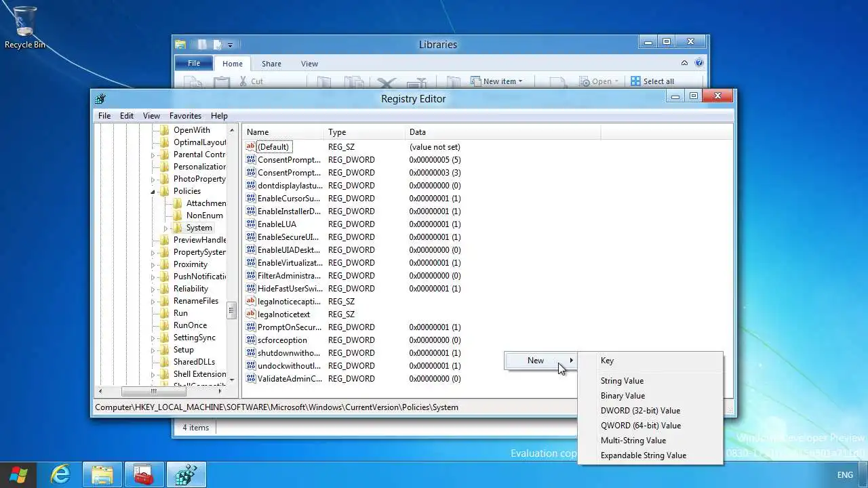Click the tree pane horizontal scrollbar thumb
This screenshot has width=868, height=488.
tap(153, 391)
